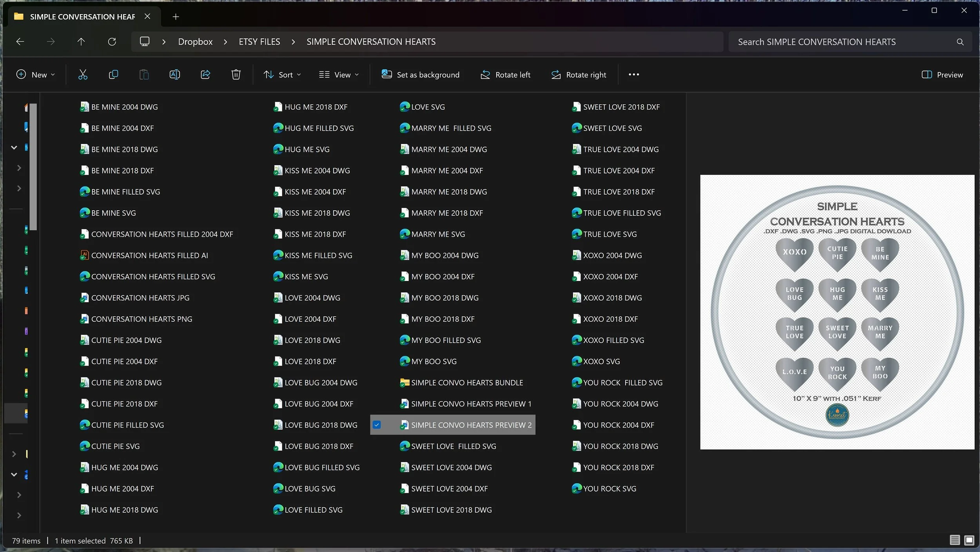Click Rotate right button
This screenshot has height=552, width=980.
(579, 75)
